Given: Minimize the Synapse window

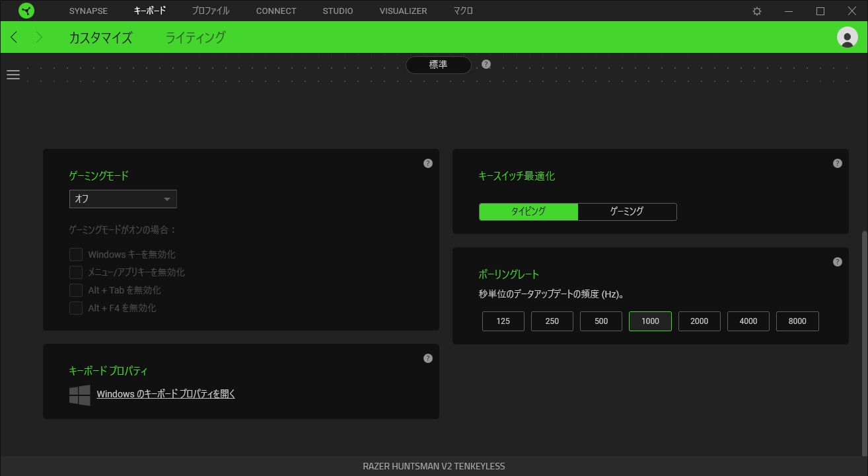Looking at the screenshot, I should (789, 11).
